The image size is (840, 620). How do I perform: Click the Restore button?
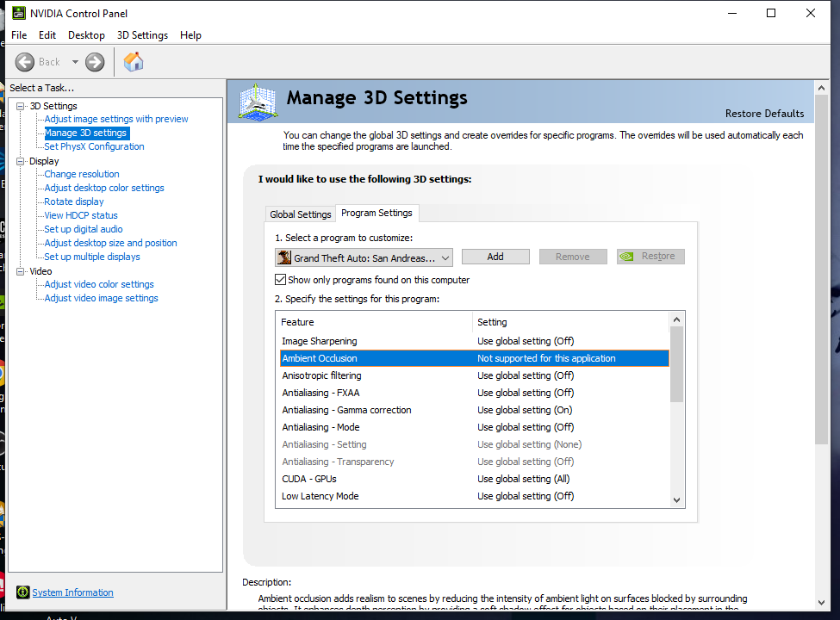[650, 257]
